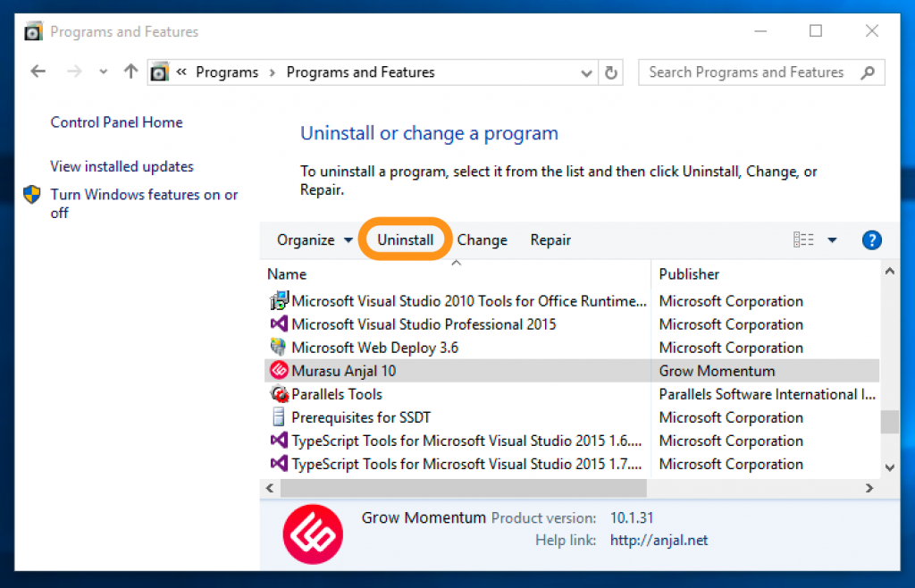Click the Programs breadcrumb
This screenshot has width=915, height=588.
[x=227, y=72]
